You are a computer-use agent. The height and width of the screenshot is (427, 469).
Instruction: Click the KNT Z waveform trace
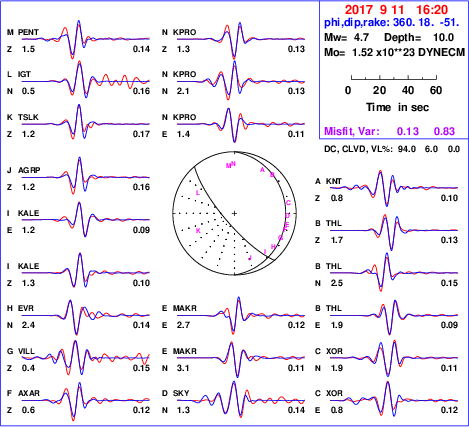point(394,188)
